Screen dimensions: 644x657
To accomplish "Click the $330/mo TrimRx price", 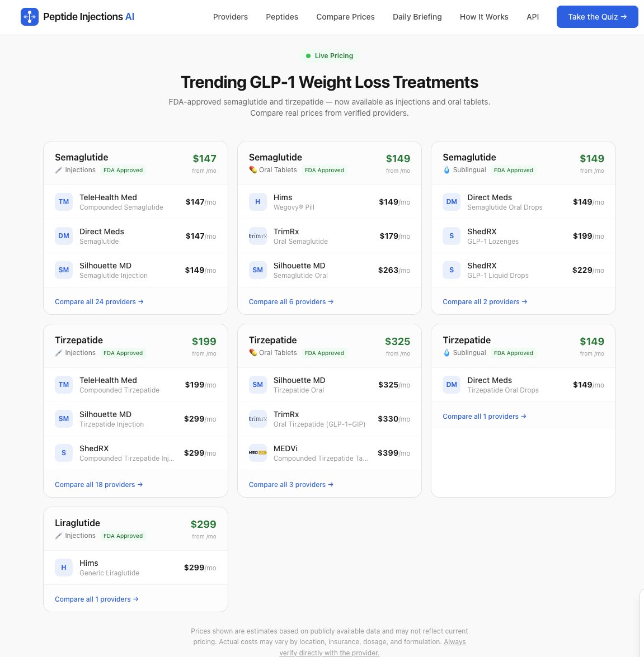I will coord(394,419).
